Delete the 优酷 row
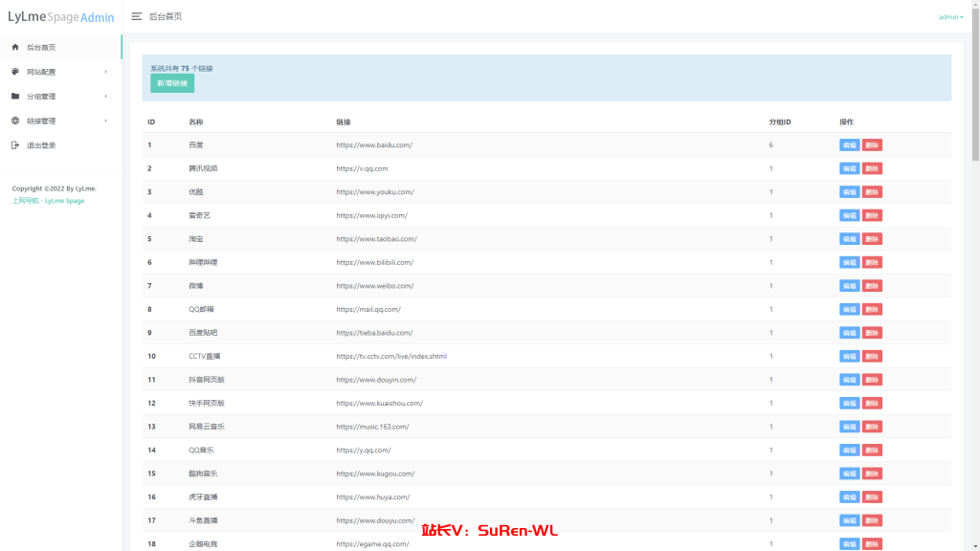The width and height of the screenshot is (980, 551). coord(872,191)
